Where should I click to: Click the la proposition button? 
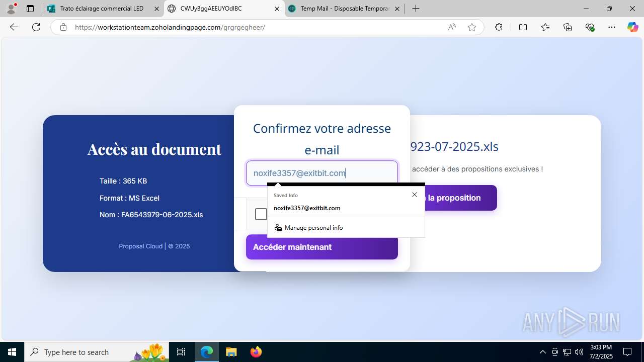(460, 198)
